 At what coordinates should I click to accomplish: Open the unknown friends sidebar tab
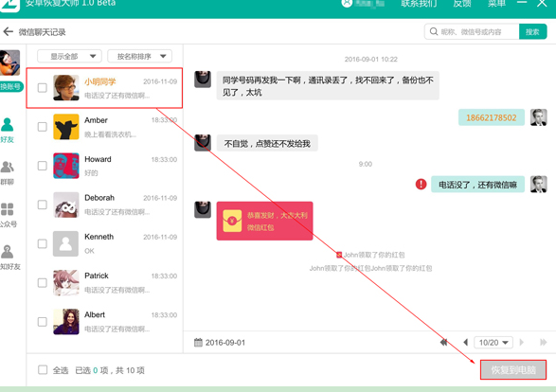9,258
